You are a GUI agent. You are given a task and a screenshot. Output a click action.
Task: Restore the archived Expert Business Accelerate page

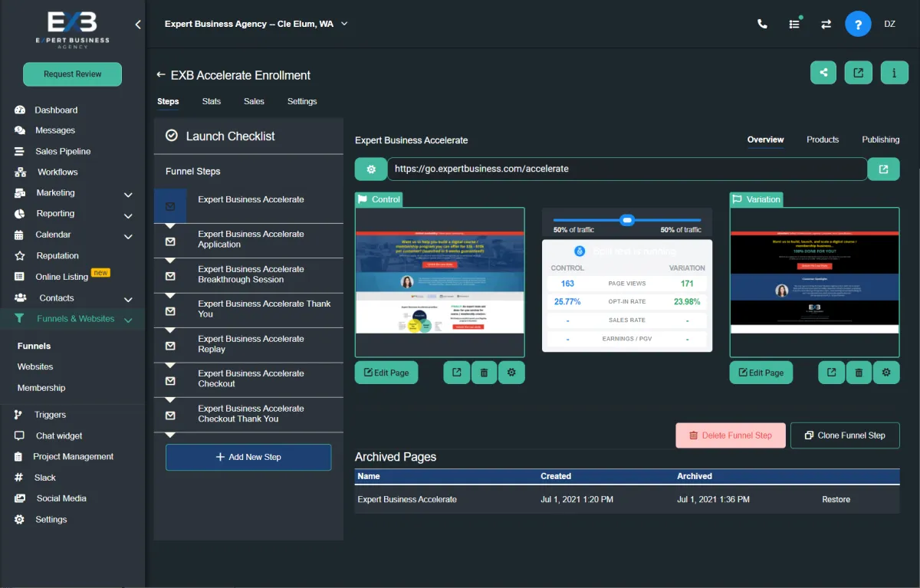tap(836, 499)
